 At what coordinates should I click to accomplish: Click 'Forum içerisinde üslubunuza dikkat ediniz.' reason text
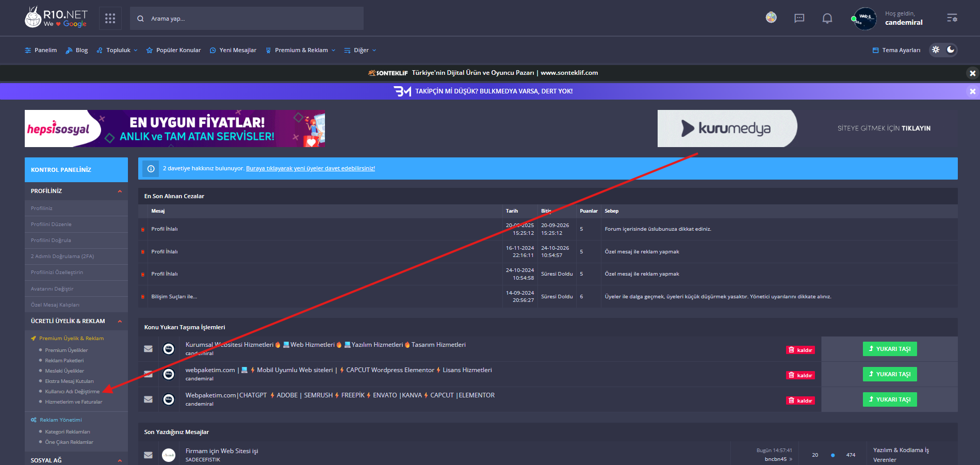pyautogui.click(x=658, y=229)
